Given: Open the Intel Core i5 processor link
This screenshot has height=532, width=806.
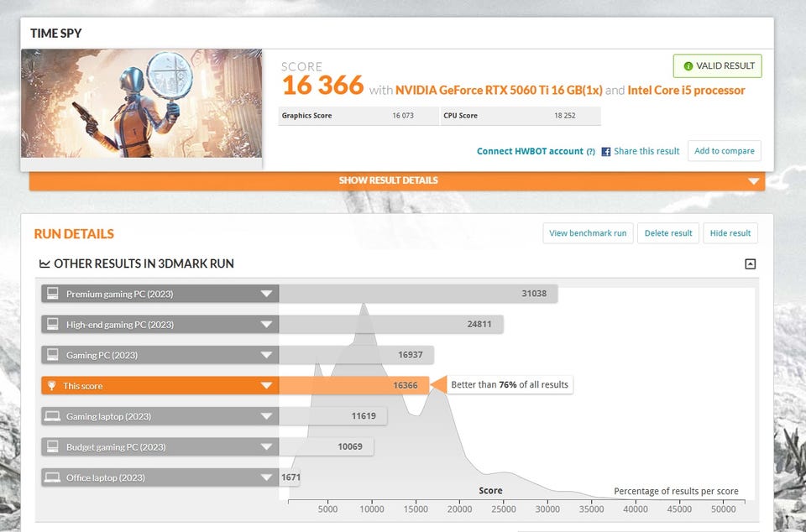Looking at the screenshot, I should pos(686,91).
